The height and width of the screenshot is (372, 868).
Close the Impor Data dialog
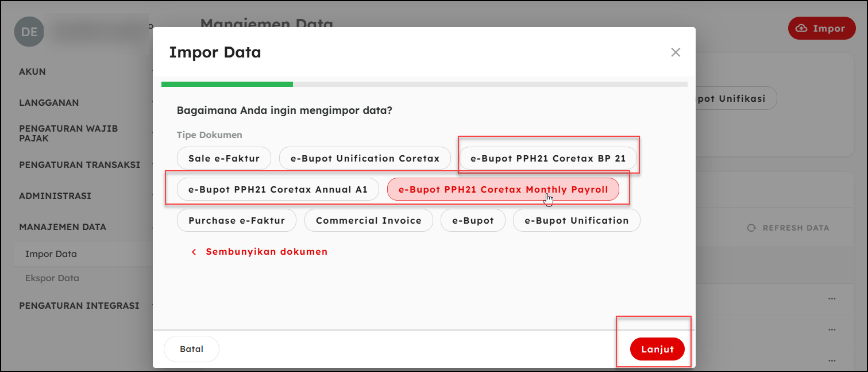click(676, 52)
